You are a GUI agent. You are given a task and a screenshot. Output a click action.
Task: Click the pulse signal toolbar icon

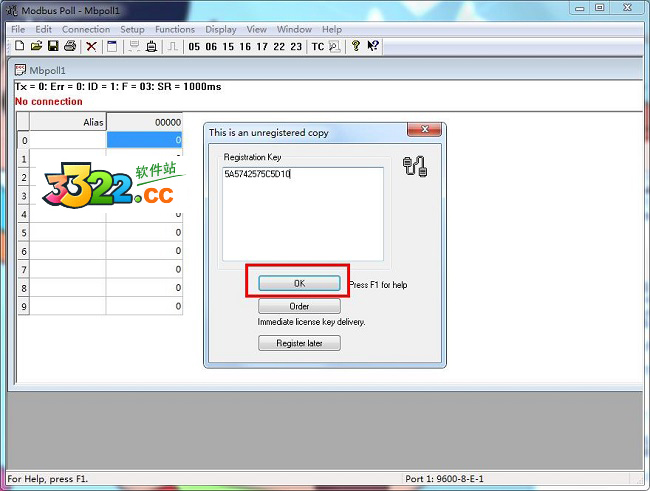point(172,46)
